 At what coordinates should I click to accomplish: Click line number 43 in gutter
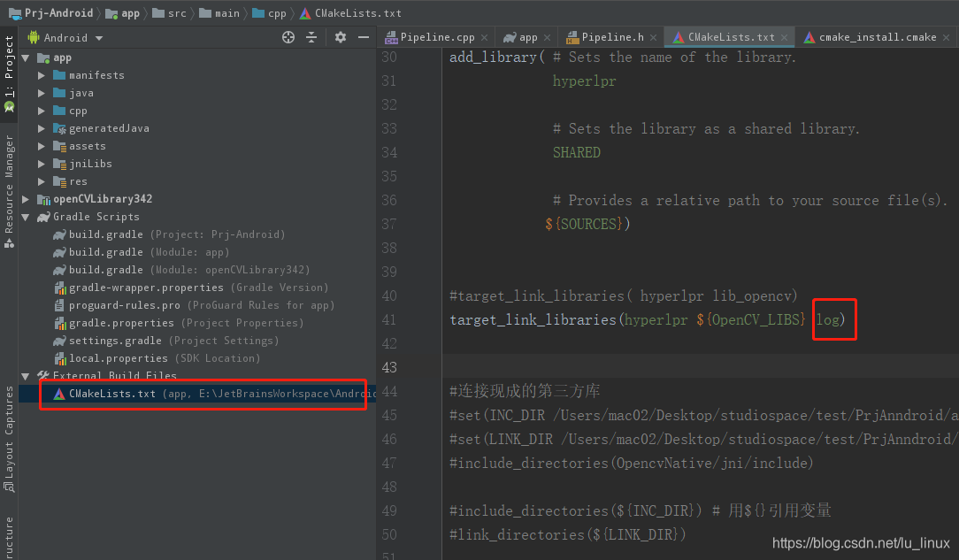[x=389, y=367]
